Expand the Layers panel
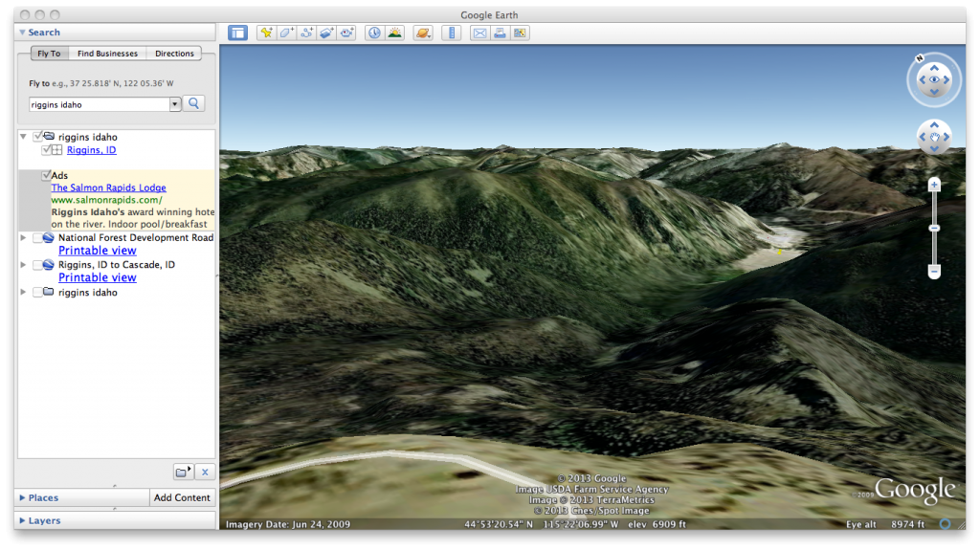Viewport: 980px width, 550px height. [23, 520]
